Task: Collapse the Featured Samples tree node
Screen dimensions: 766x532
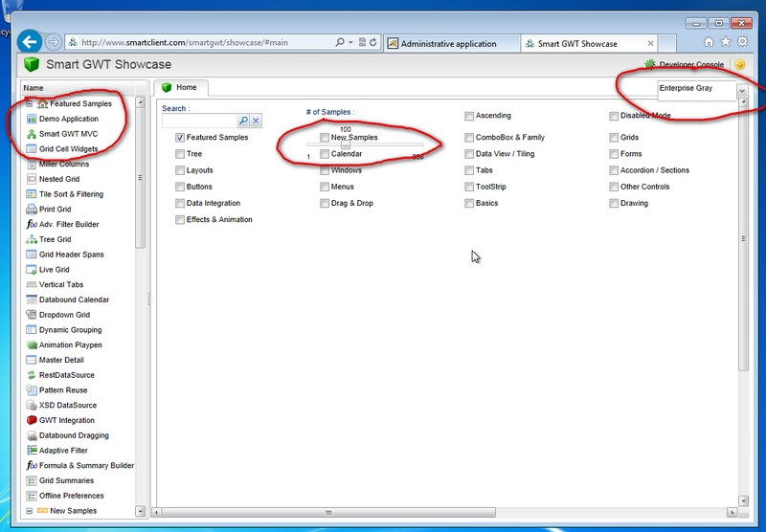Action: [x=30, y=103]
